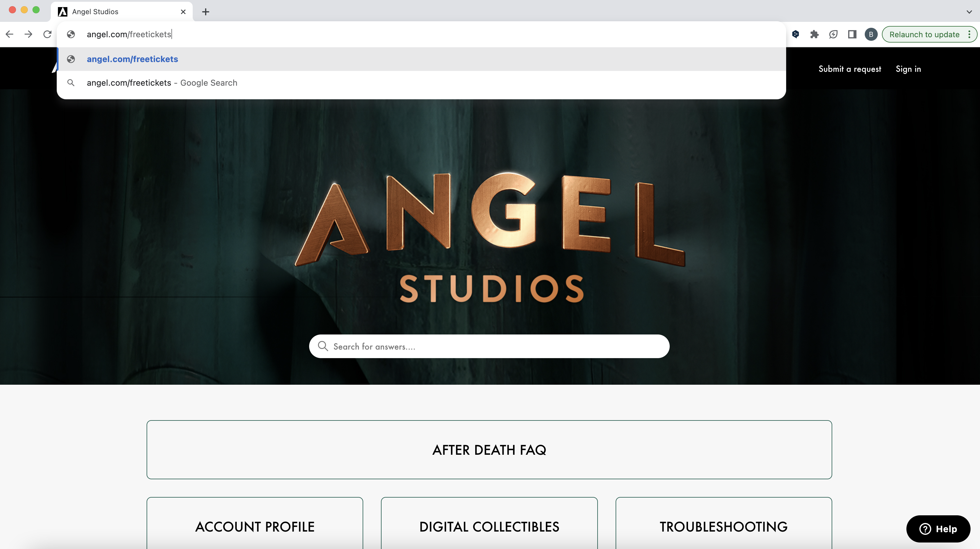Close the Angel Studios tab

tap(183, 12)
